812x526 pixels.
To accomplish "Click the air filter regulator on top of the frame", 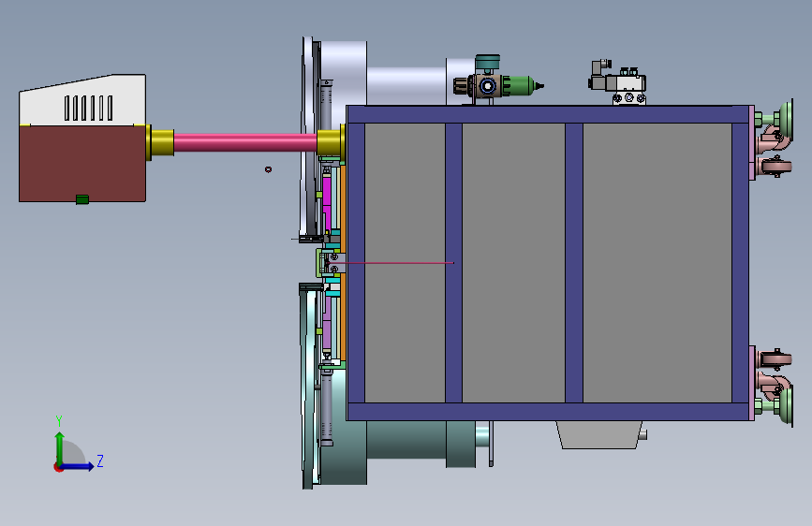I will 497,81.
